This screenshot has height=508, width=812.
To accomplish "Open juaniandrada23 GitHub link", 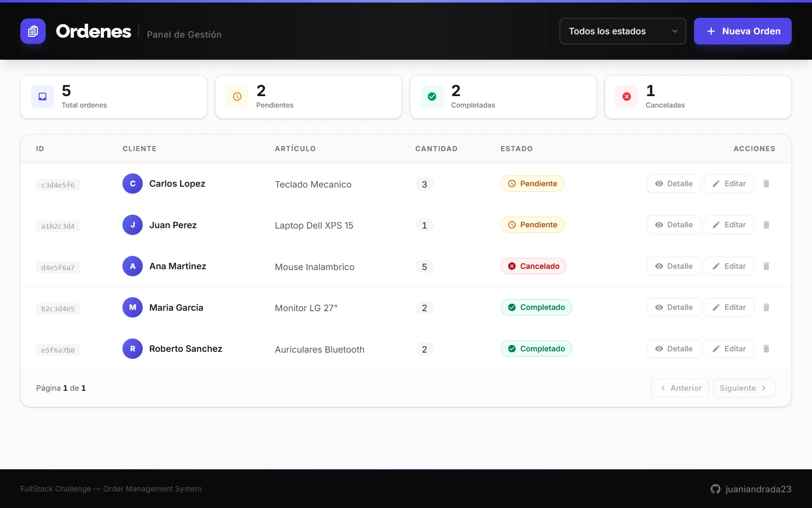I will tap(751, 489).
